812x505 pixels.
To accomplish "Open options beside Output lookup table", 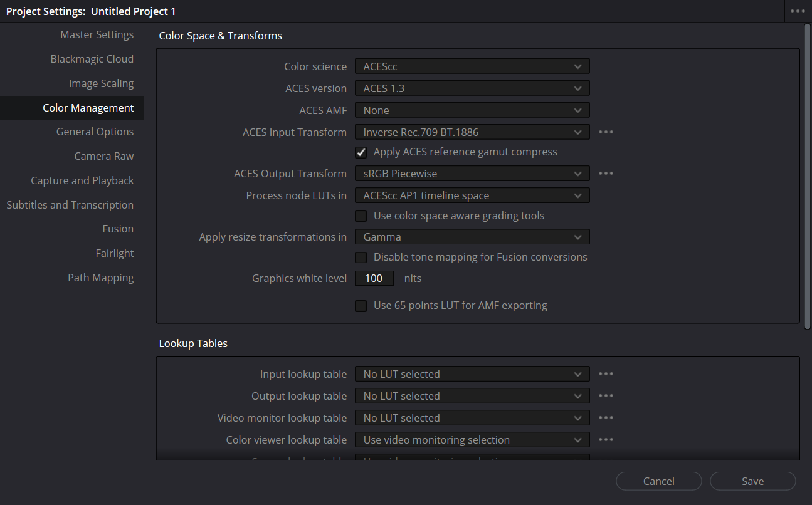I will 605,396.
